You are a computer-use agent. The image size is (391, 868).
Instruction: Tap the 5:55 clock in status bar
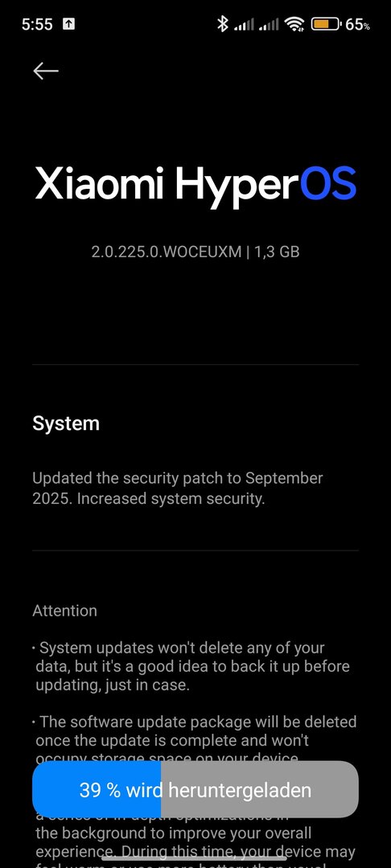[39, 24]
